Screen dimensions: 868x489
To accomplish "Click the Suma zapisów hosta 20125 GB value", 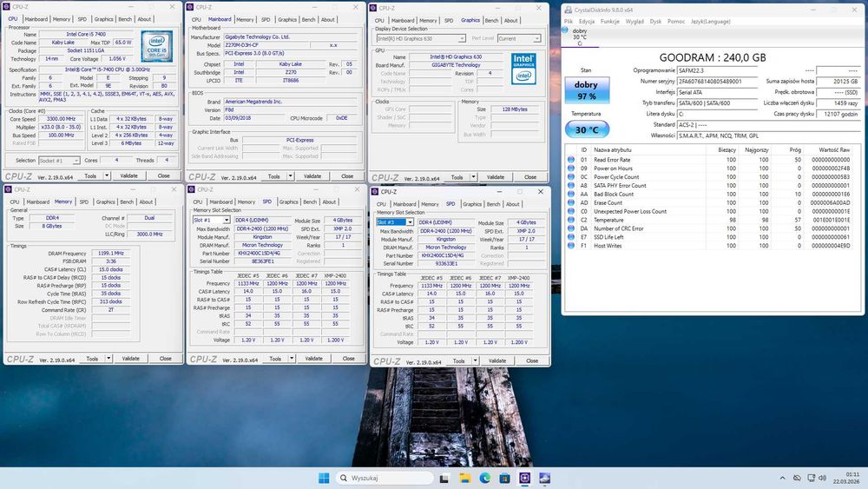I will tap(838, 82).
